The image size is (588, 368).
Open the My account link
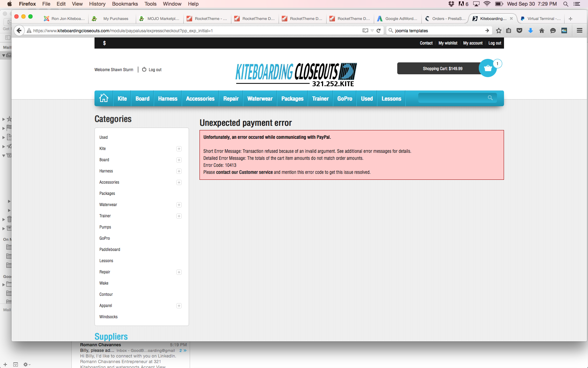tap(473, 43)
